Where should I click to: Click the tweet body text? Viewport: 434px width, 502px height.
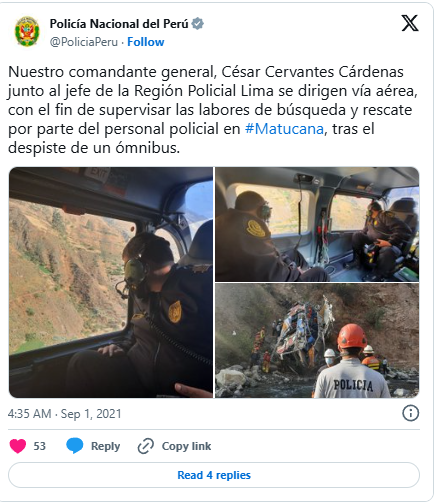pos(213,110)
